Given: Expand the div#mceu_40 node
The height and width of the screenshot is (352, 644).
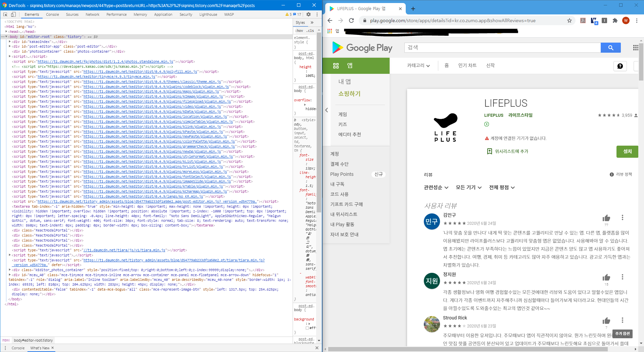Looking at the screenshot, I should (x=10, y=275).
